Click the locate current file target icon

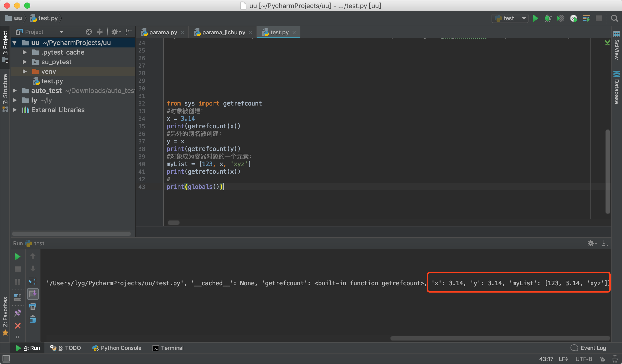(x=89, y=32)
